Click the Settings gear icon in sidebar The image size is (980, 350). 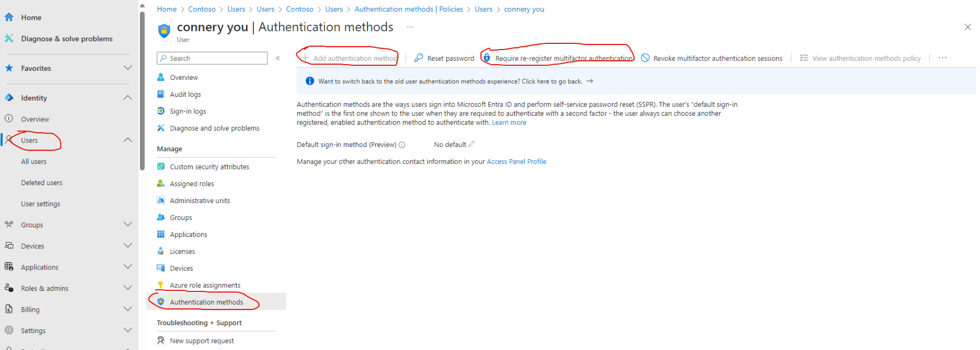click(9, 330)
